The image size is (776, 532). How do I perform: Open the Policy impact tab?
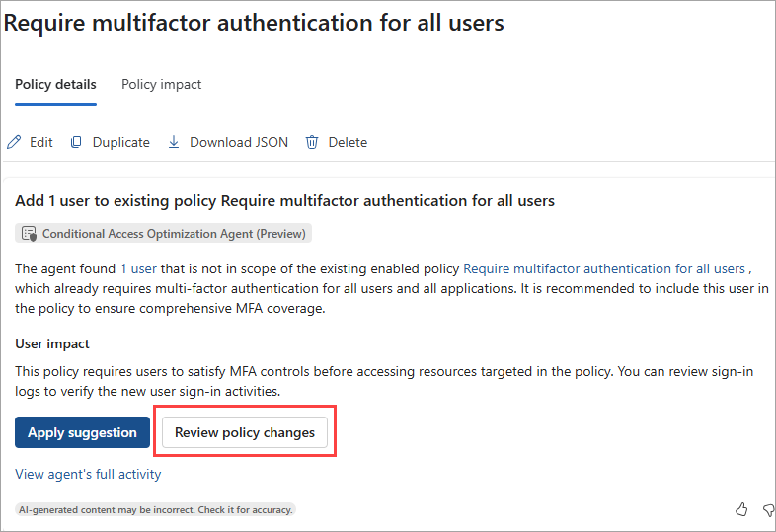pos(161,85)
